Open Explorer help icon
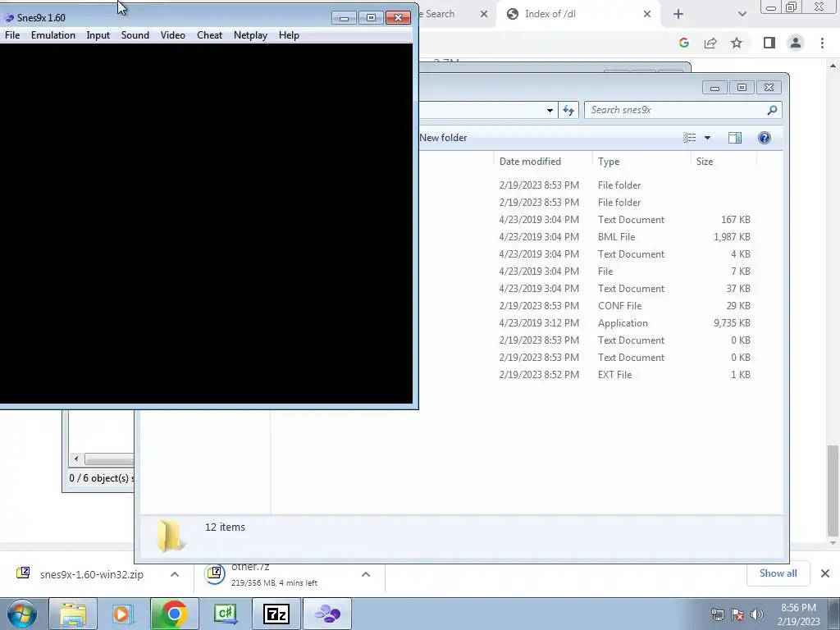Image resolution: width=840 pixels, height=630 pixels. pos(765,138)
